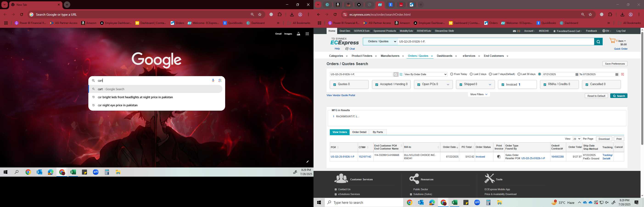Screen dimensions: 644x207
Task: Open Outlook from the taskbar beside Type here to search
Action: [421, 202]
